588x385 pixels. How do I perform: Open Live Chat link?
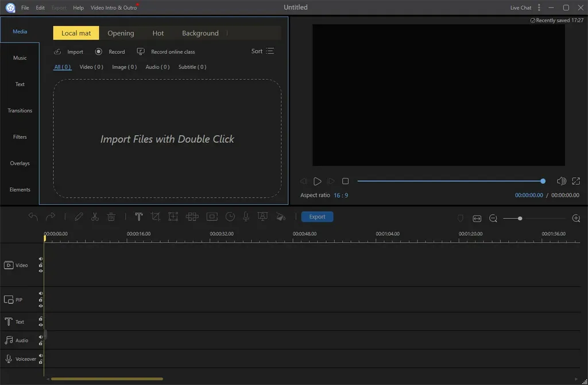coord(521,7)
